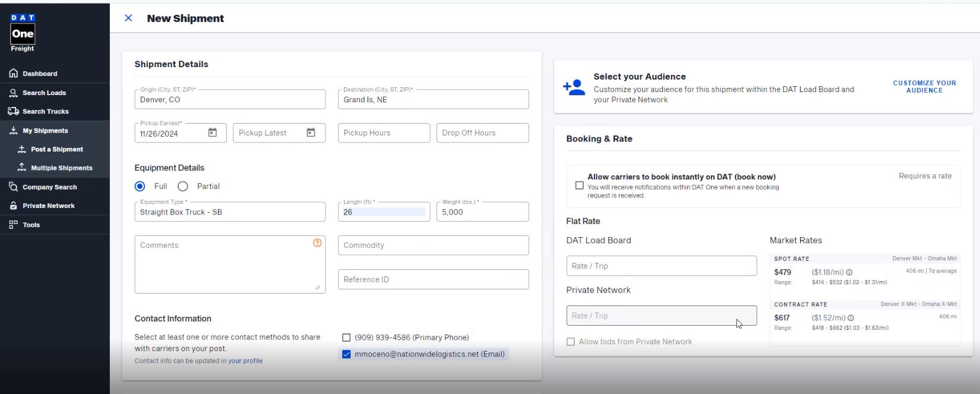The image size is (980, 394).
Task: Select the Partial load radio button
Action: coord(183,187)
